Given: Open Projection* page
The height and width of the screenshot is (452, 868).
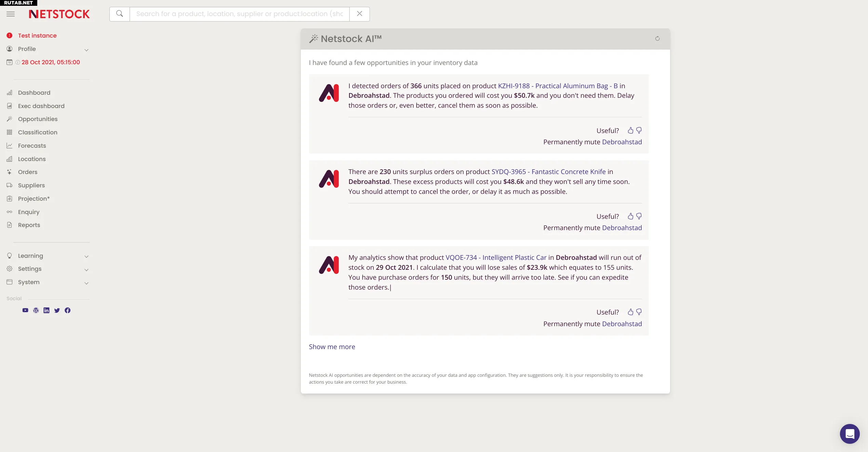Looking at the screenshot, I should 34,199.
